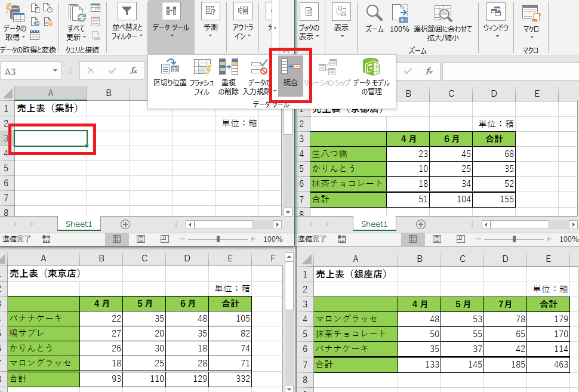Select the Sheet1 tab in 京都店 window

[x=374, y=224]
